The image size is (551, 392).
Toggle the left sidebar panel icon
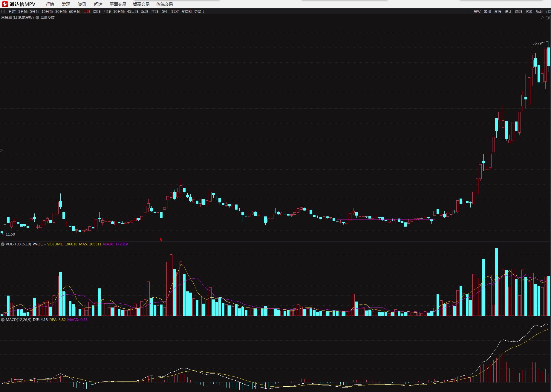[x=3, y=12]
